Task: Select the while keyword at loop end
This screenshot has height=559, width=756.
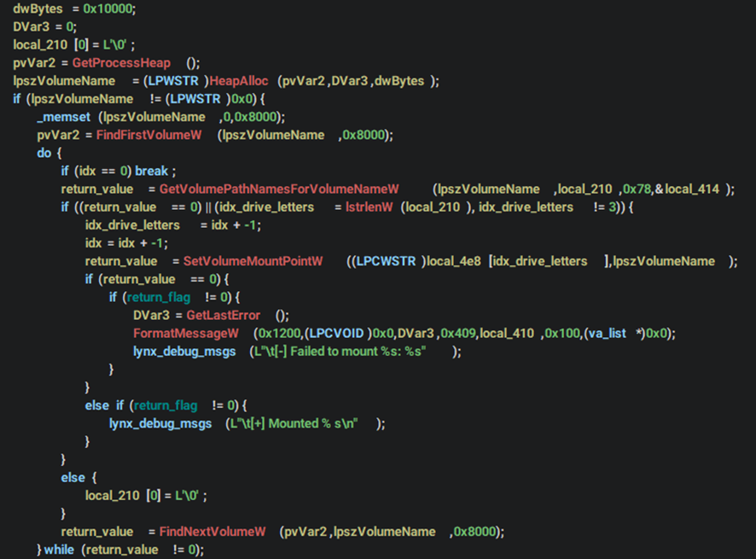Action: point(59,550)
